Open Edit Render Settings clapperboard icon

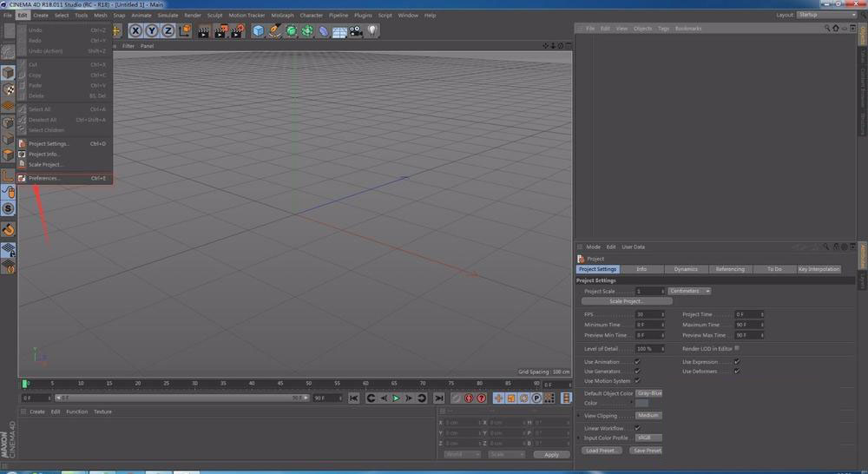[x=238, y=31]
